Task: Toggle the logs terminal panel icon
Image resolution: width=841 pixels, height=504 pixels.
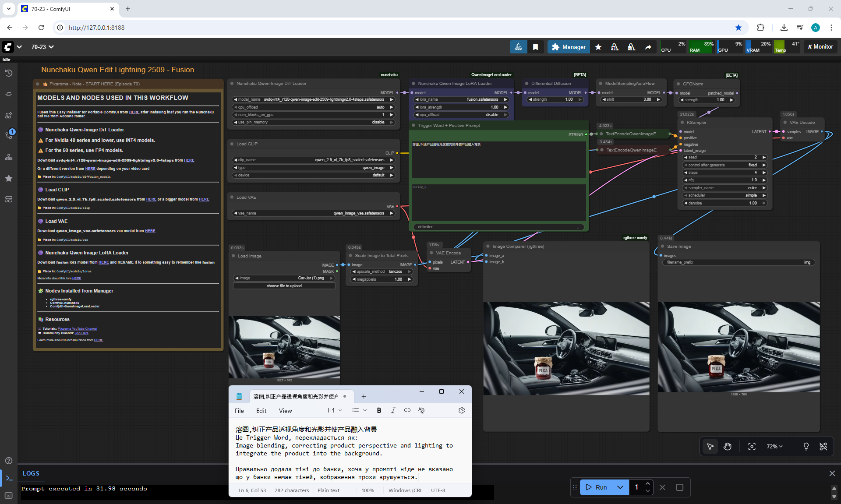Action: (x=9, y=478)
